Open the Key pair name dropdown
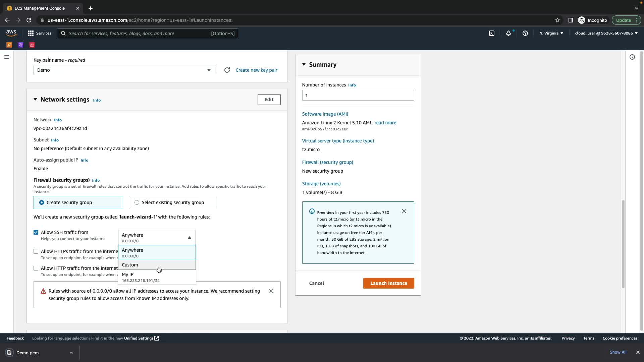The image size is (644, 362). 124,70
